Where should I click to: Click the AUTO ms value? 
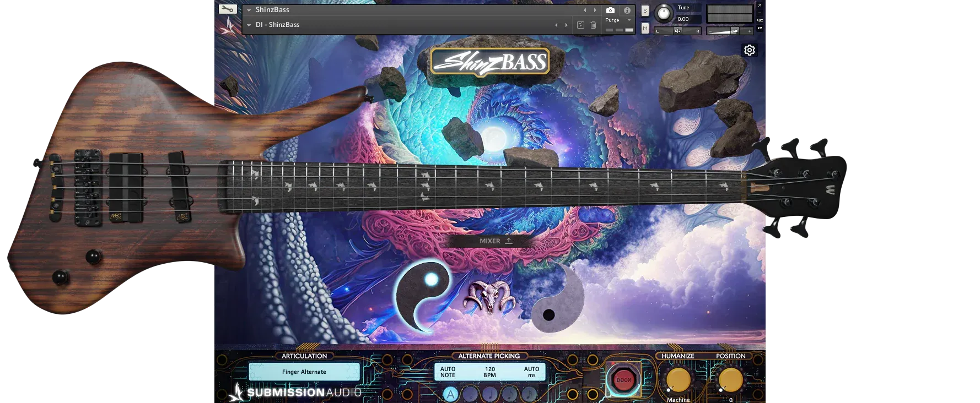(x=531, y=372)
